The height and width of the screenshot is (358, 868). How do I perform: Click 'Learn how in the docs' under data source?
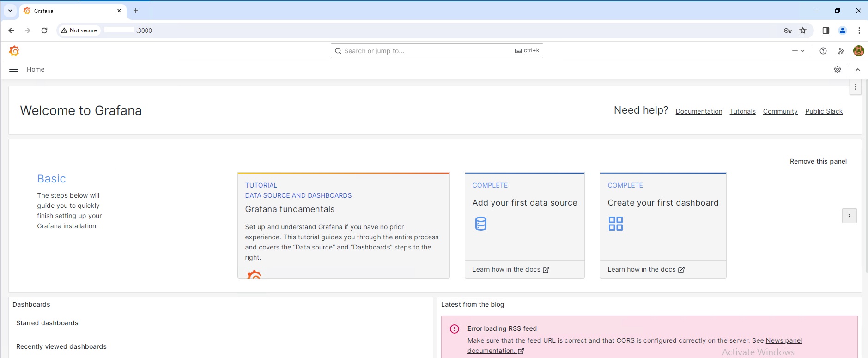point(511,269)
